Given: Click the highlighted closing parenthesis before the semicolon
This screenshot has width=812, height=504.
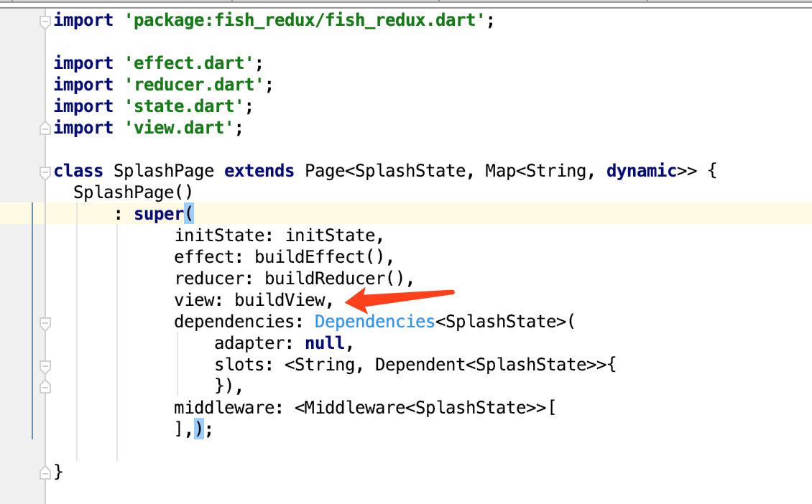Looking at the screenshot, I should [x=199, y=429].
